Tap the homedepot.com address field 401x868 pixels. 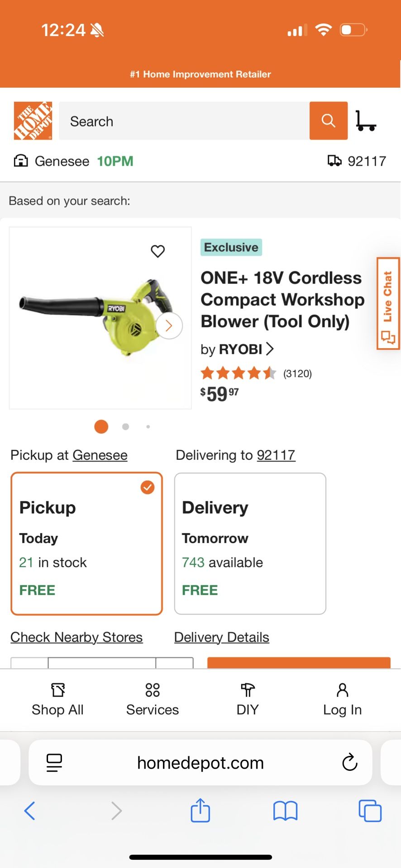[200, 763]
